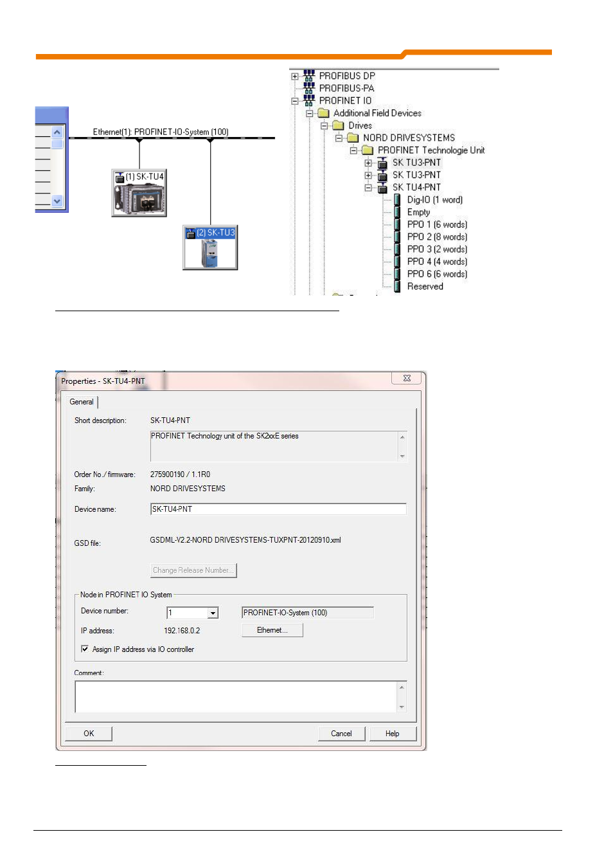The height and width of the screenshot is (868, 613).
Task: Click the Cancel button
Action: click(x=341, y=734)
